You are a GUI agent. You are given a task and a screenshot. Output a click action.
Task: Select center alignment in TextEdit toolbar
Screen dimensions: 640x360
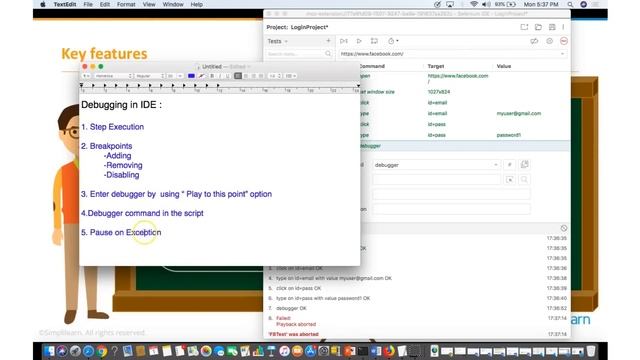click(x=246, y=76)
